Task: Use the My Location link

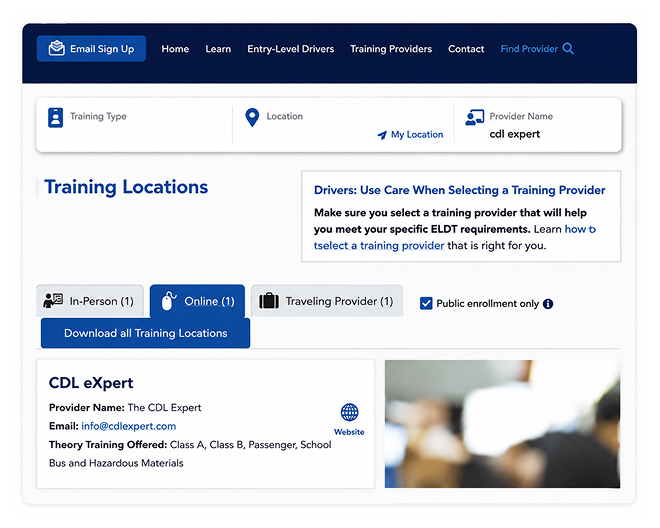Action: pyautogui.click(x=410, y=135)
